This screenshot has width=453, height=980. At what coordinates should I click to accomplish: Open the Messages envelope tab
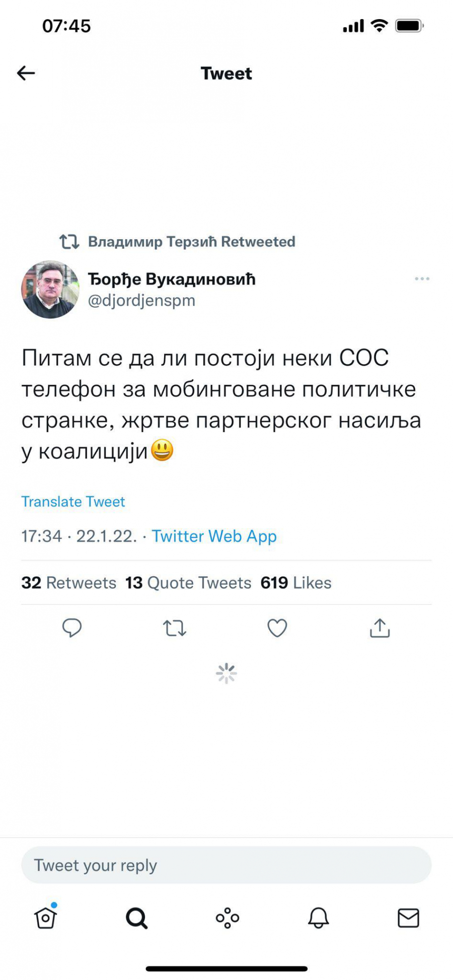pyautogui.click(x=408, y=918)
